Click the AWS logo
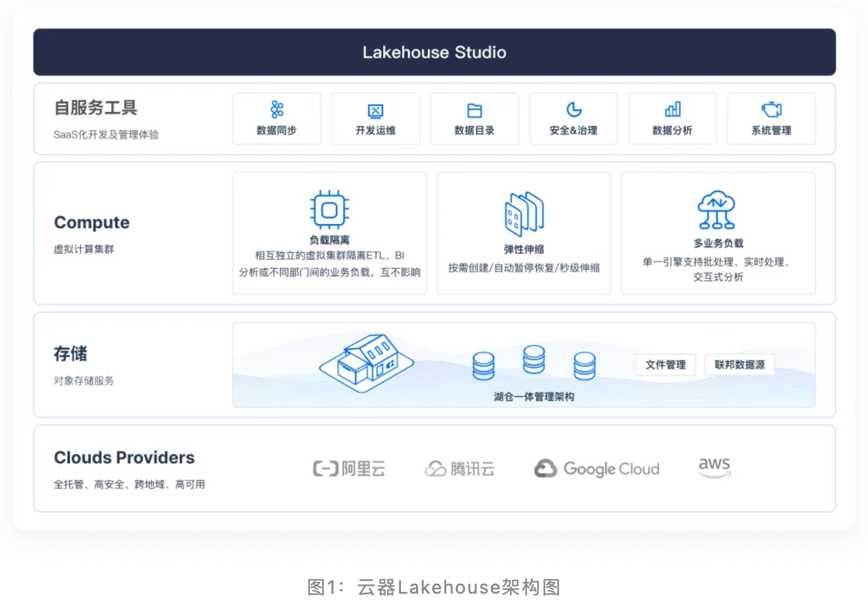 point(714,467)
